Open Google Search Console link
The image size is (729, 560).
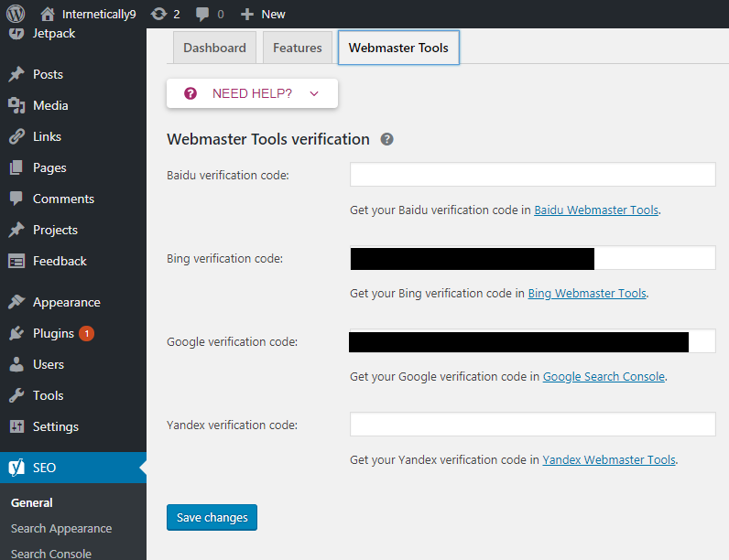[x=604, y=376]
